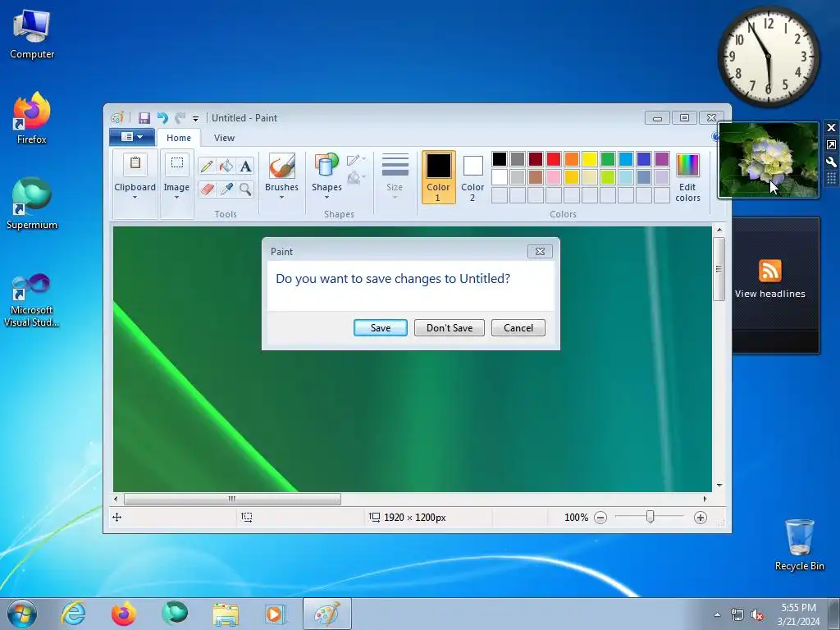Click the Save icon in quick access toolbar
The height and width of the screenshot is (630, 840).
click(144, 118)
